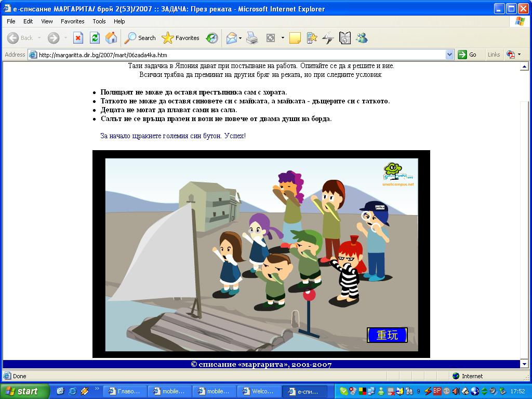This screenshot has height=399, width=532.
Task: Expand the address bar dropdown
Action: (x=449, y=55)
